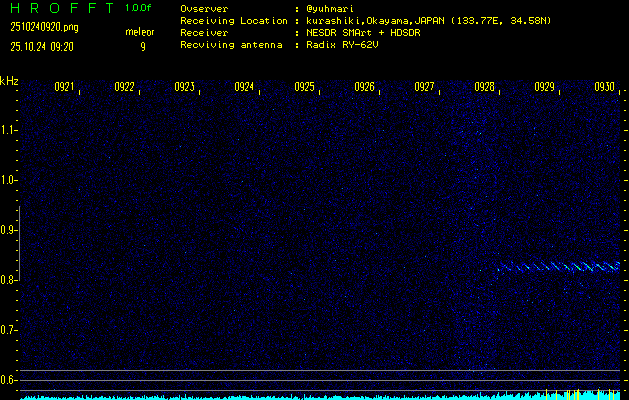Click the 0.9 kHz axis label
629x400 pixels.
tap(7, 230)
